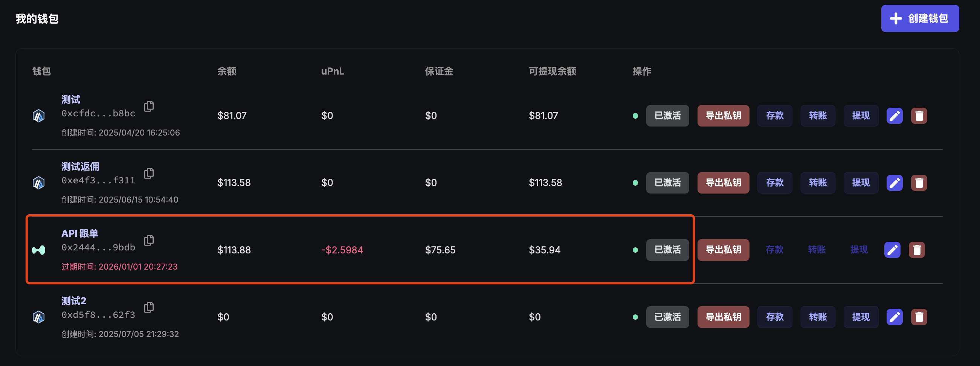The image size is (980, 366).
Task: Click 转账 on the 测试 wallet row
Action: (x=818, y=116)
